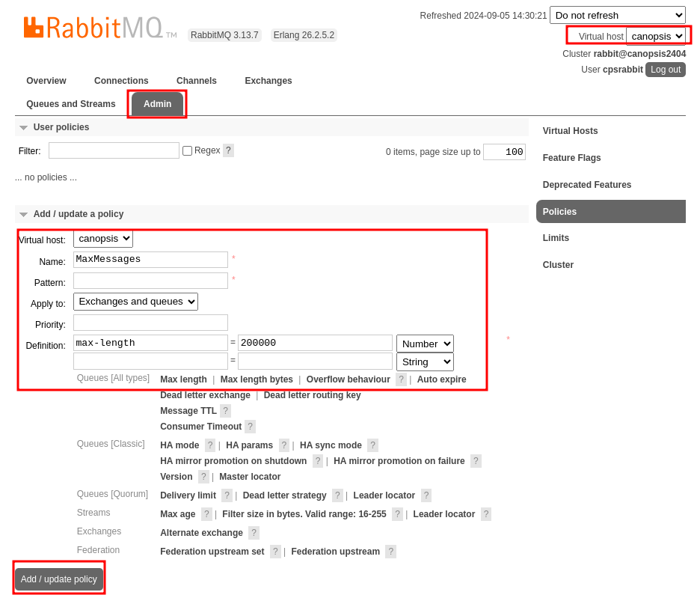Click the Log out button

pyautogui.click(x=665, y=70)
